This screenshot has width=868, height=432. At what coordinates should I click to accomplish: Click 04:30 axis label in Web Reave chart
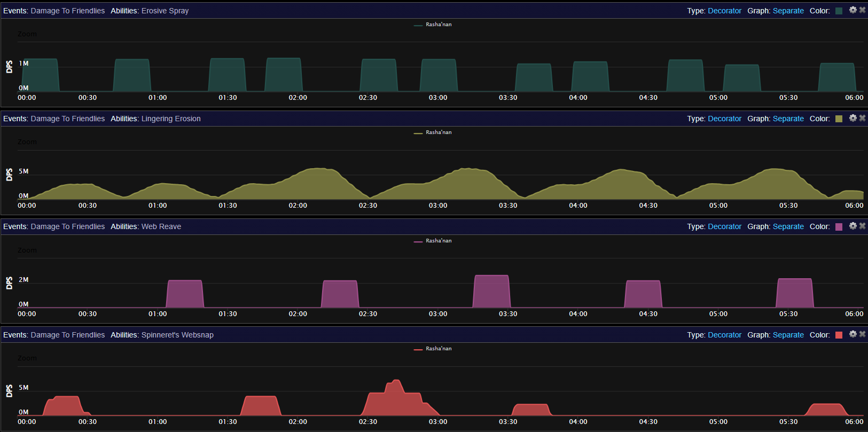648,314
